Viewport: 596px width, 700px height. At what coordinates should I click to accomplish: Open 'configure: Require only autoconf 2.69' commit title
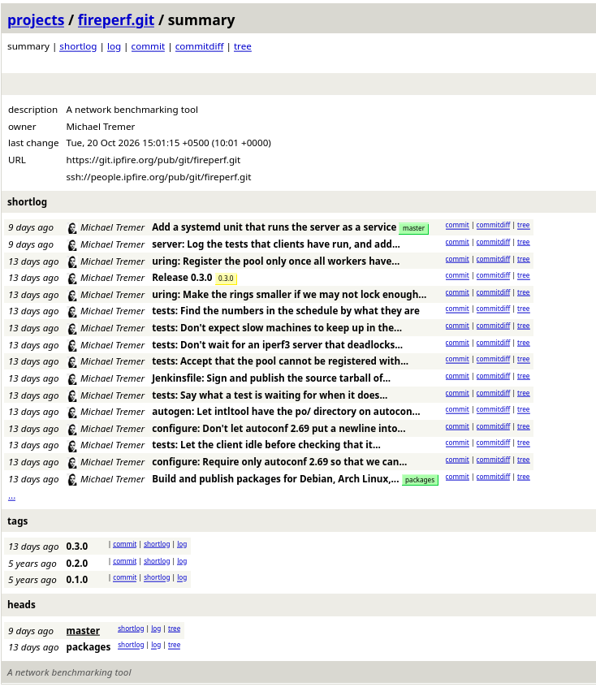coord(279,461)
